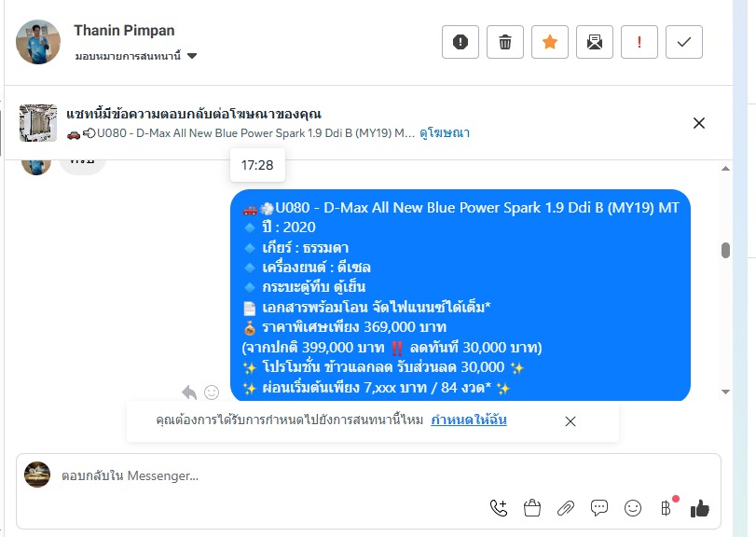Close the ad reply banner
756x537 pixels.
click(x=698, y=123)
